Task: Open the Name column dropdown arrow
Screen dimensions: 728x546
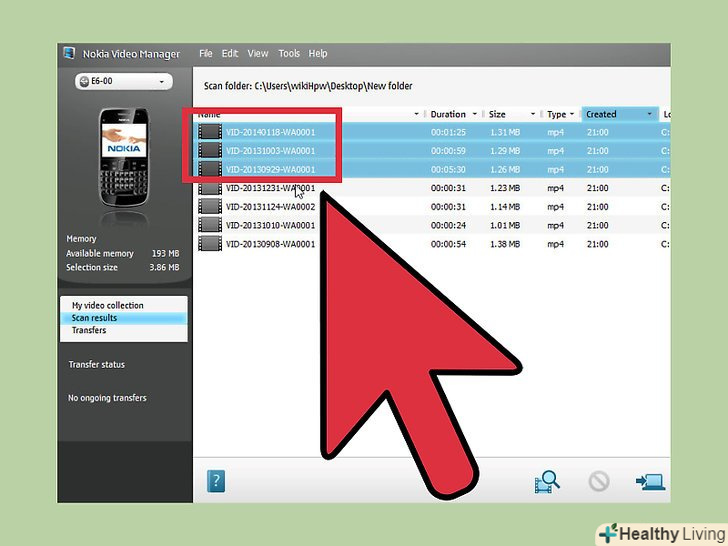Action: tap(416, 114)
